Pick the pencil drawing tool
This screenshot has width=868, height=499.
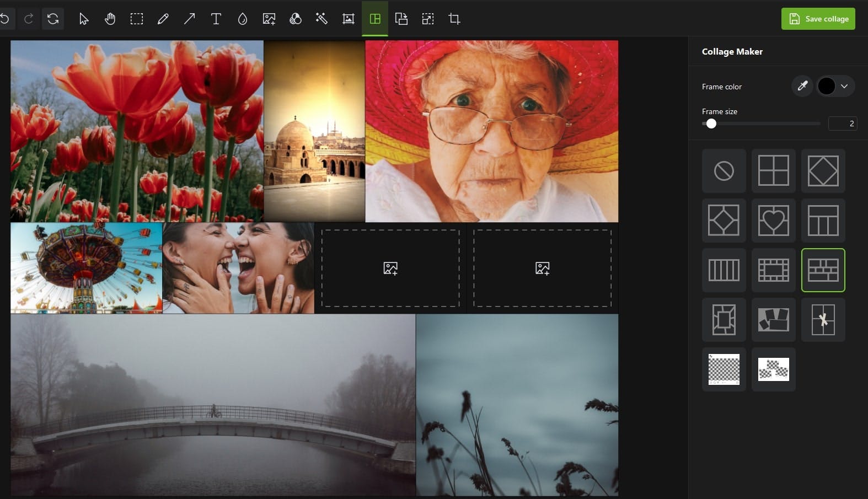point(163,19)
